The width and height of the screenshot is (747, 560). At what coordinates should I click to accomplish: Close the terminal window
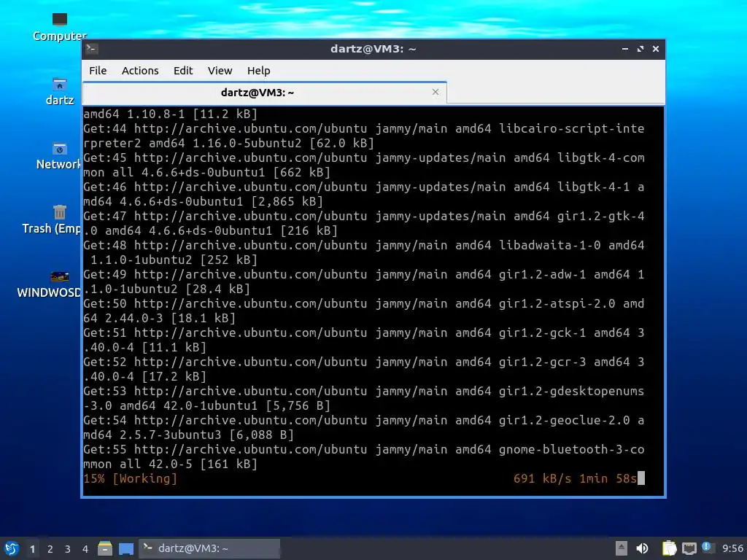point(656,49)
